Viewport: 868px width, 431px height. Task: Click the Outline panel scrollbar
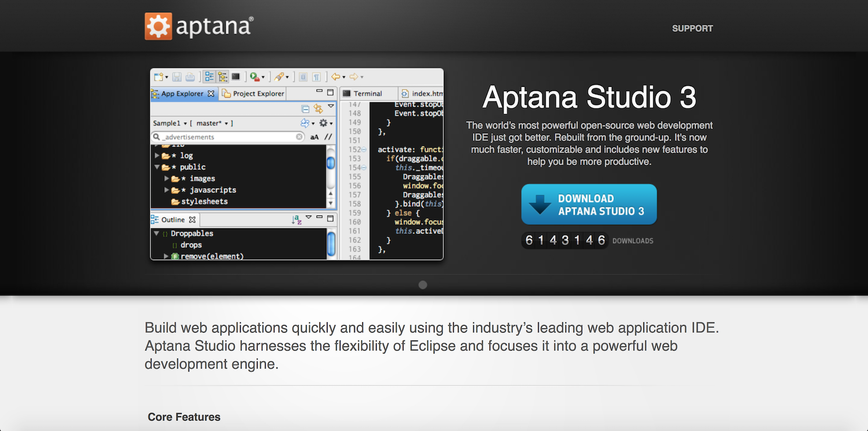coord(331,244)
